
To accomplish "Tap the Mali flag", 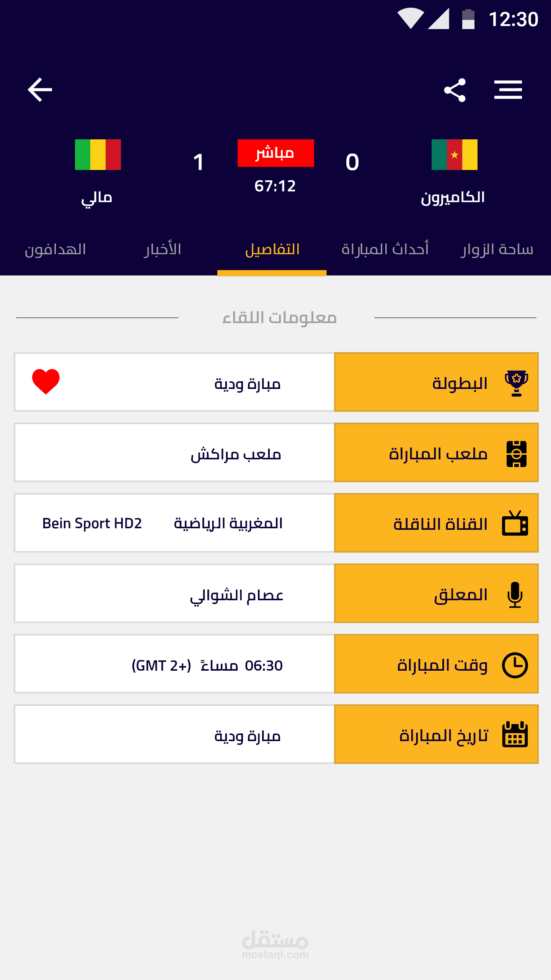I will (x=98, y=155).
